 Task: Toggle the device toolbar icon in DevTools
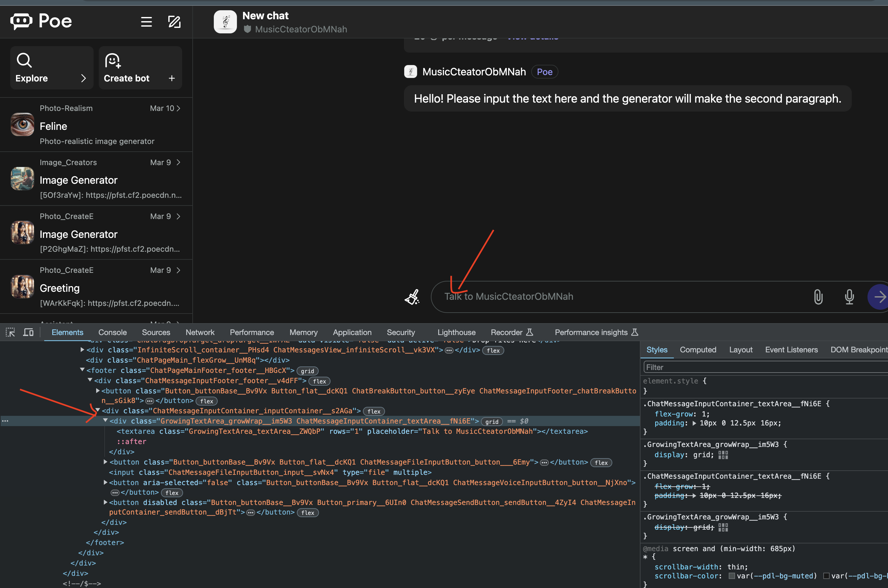(x=29, y=332)
